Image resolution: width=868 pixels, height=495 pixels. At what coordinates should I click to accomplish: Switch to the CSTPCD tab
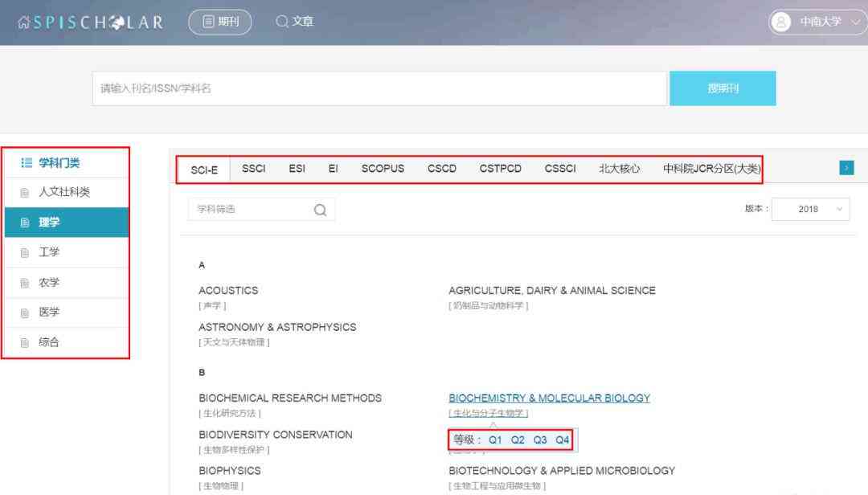point(501,168)
